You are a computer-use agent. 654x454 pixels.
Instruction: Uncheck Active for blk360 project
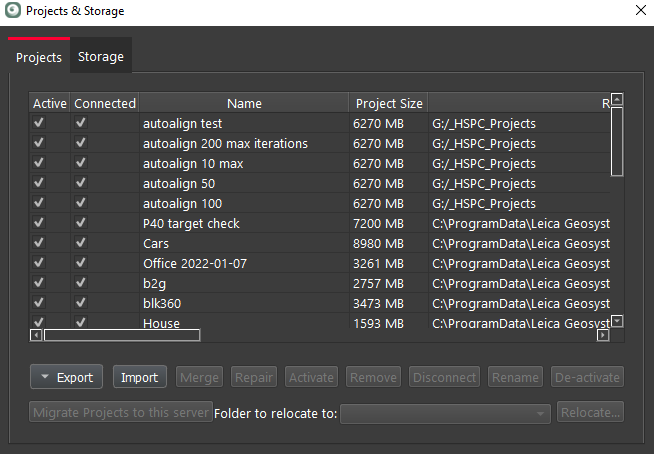(40, 303)
